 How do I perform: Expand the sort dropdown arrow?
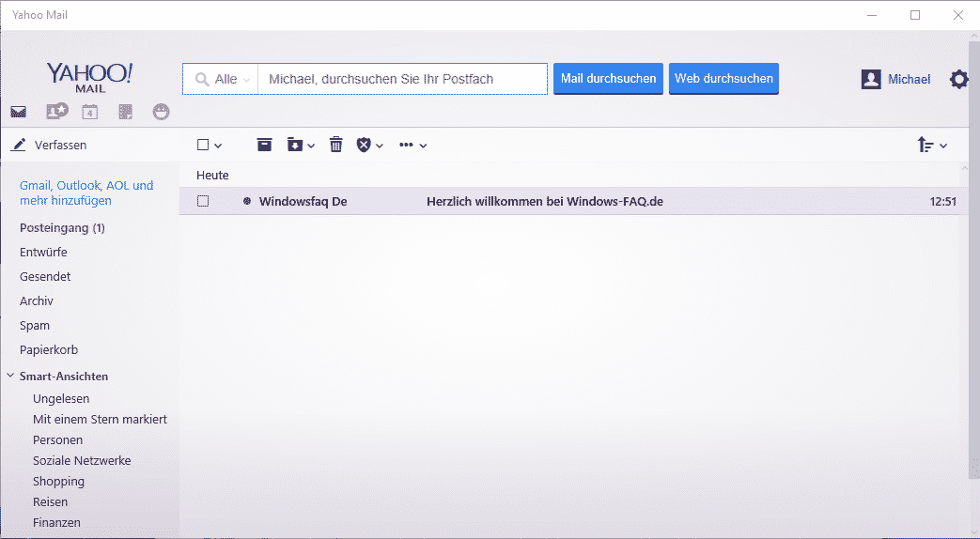coord(943,146)
